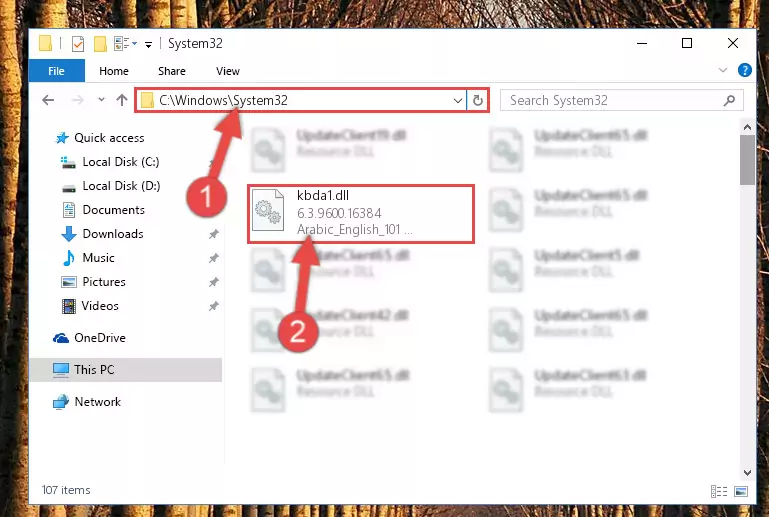The image size is (769, 517).
Task: Click the scrollbar down arrow
Action: pyautogui.click(x=747, y=473)
